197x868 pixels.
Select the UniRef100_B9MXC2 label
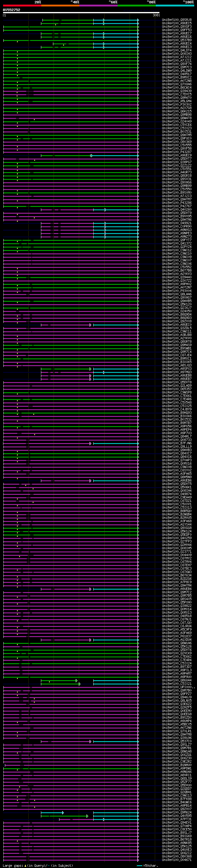pos(177,78)
